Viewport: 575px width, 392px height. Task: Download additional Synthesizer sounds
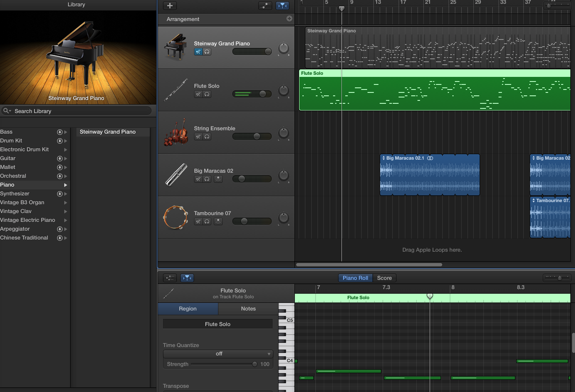click(60, 194)
